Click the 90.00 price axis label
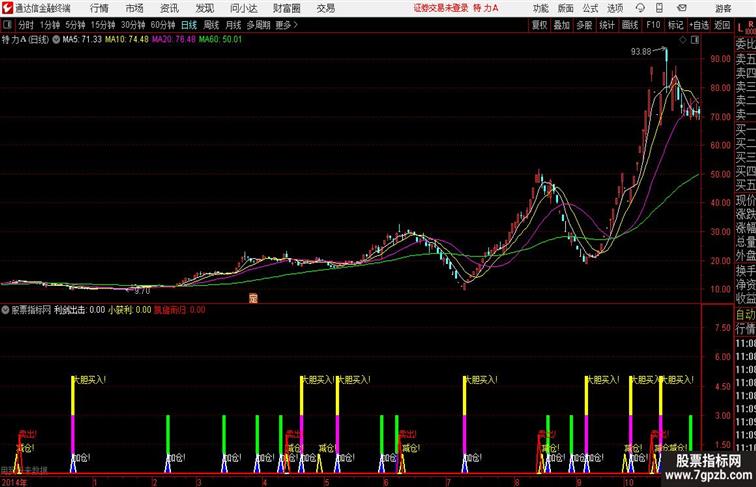Viewport: 756px width, 487px height. coord(720,59)
